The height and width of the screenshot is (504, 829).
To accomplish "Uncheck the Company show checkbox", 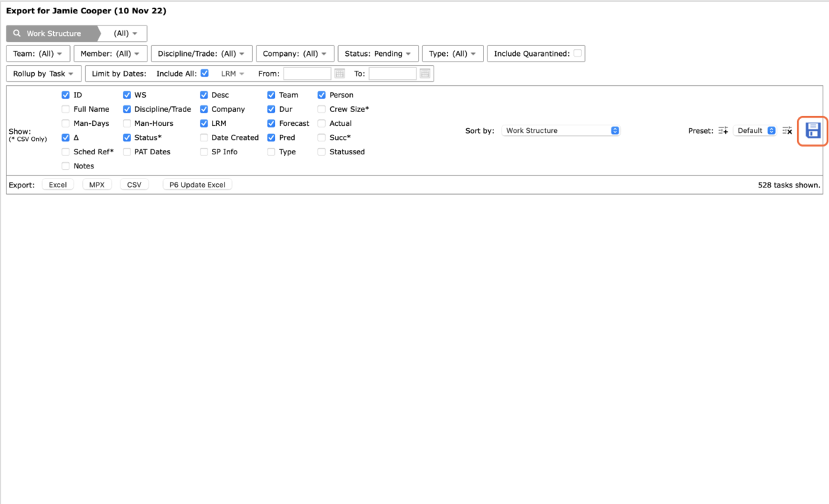I will tap(203, 109).
